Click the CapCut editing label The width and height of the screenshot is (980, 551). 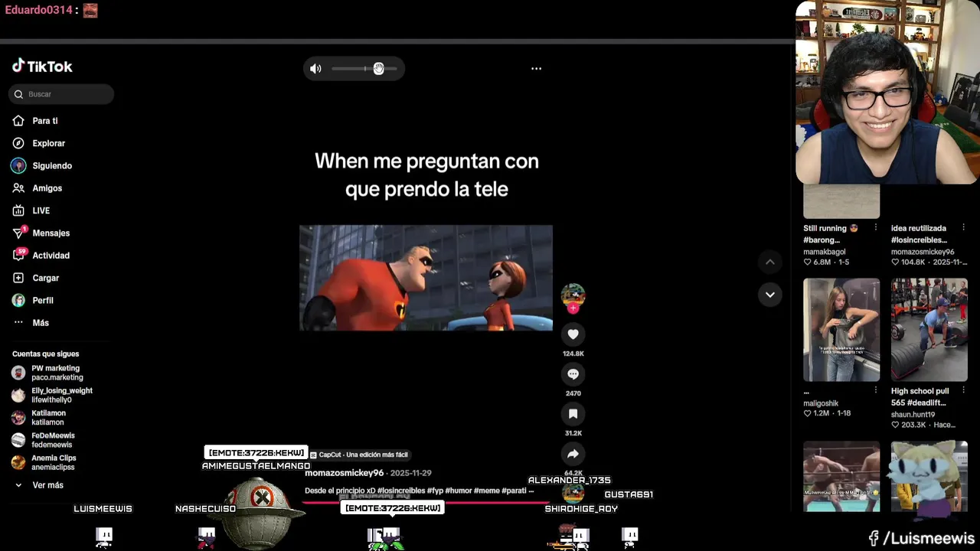[x=359, y=455]
